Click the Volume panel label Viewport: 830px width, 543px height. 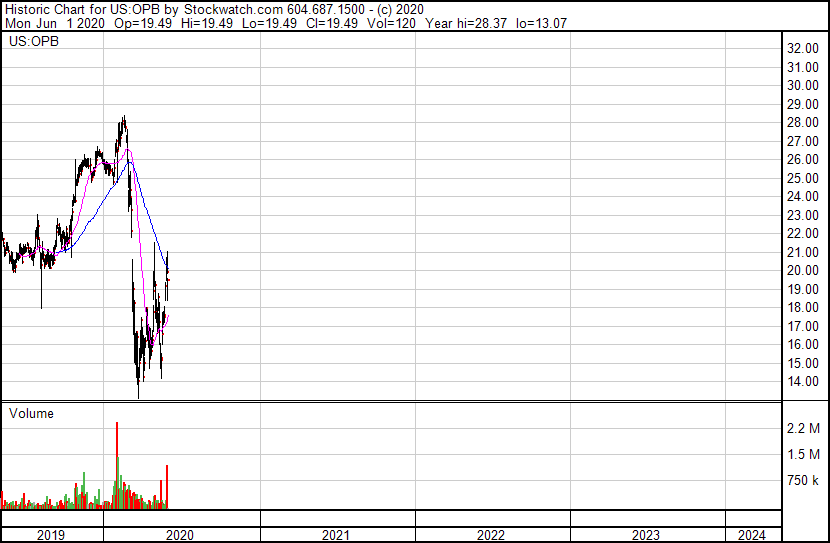point(31,413)
